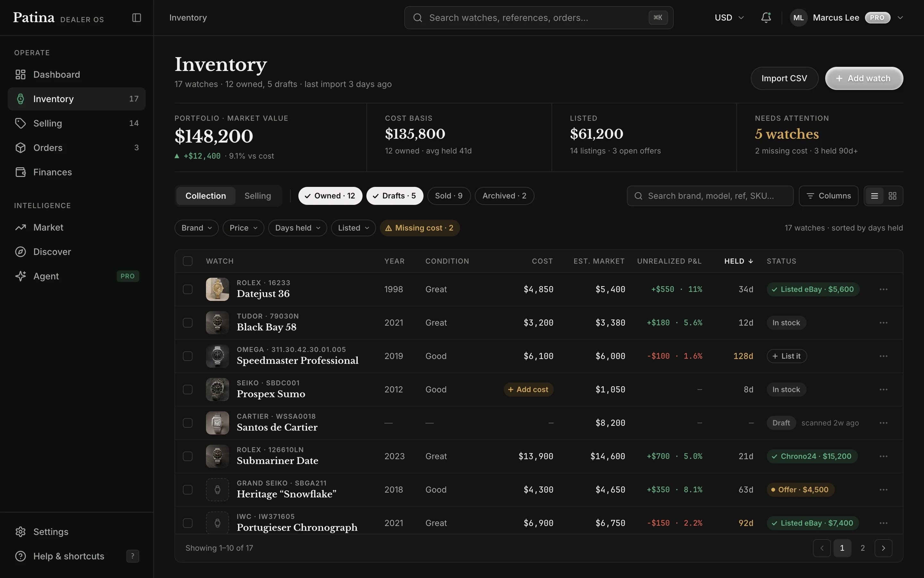Check the Portugieser Chronograph row checkbox

187,523
